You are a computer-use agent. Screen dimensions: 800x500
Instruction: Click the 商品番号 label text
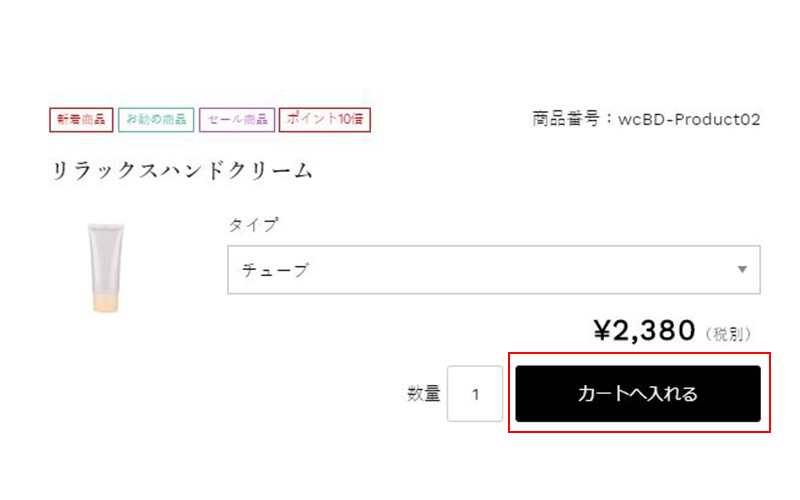566,119
